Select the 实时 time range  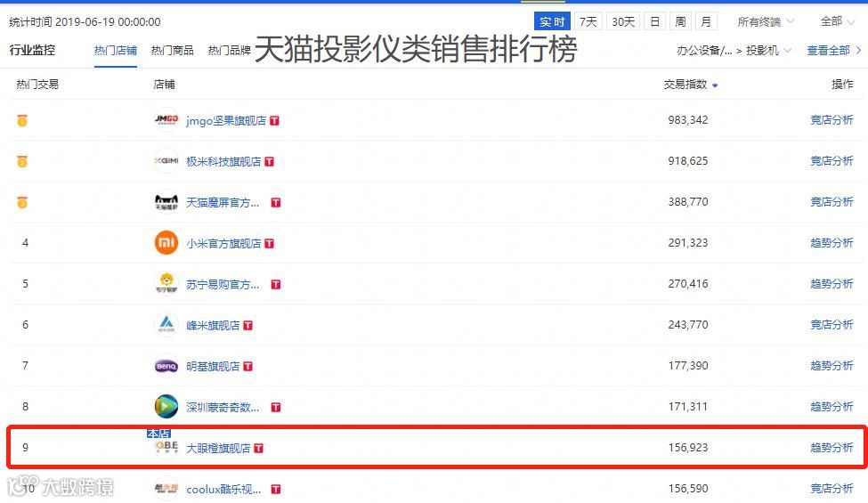click(x=552, y=21)
